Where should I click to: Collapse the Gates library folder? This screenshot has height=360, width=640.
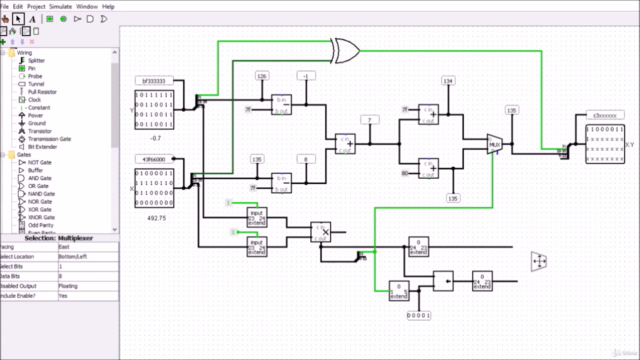[x=3, y=155]
